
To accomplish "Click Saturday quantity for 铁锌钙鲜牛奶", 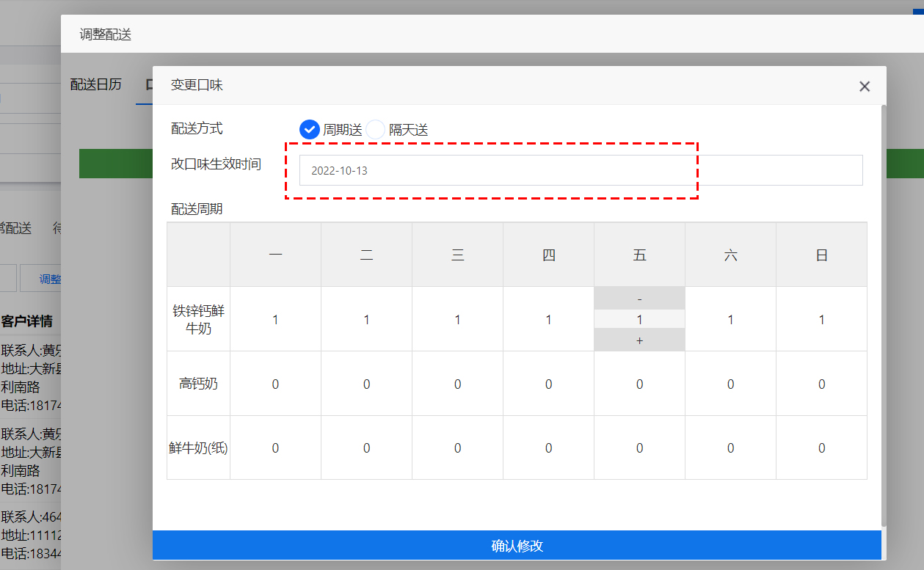I will pyautogui.click(x=730, y=320).
